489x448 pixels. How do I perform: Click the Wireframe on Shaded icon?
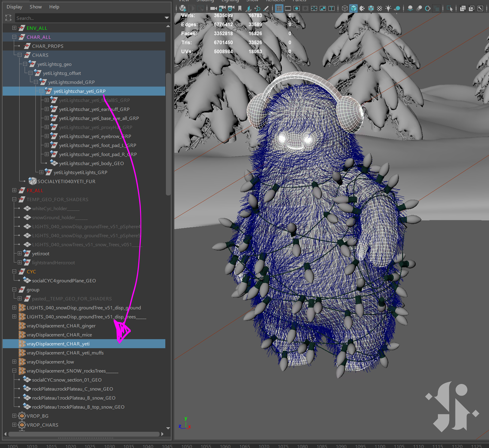point(371,8)
